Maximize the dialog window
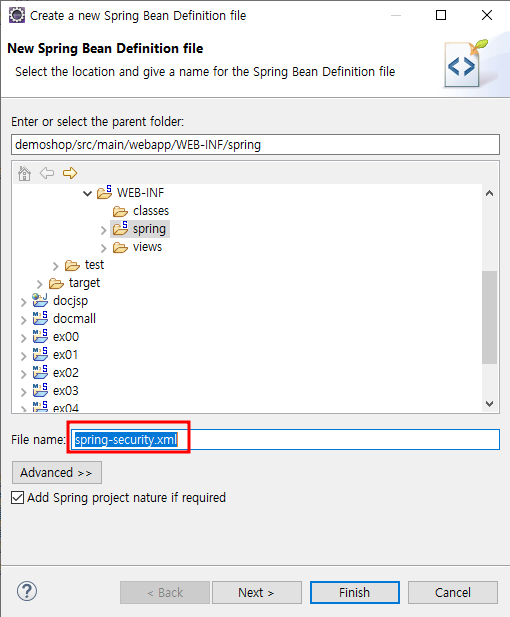The width and height of the screenshot is (510, 617). click(x=441, y=15)
